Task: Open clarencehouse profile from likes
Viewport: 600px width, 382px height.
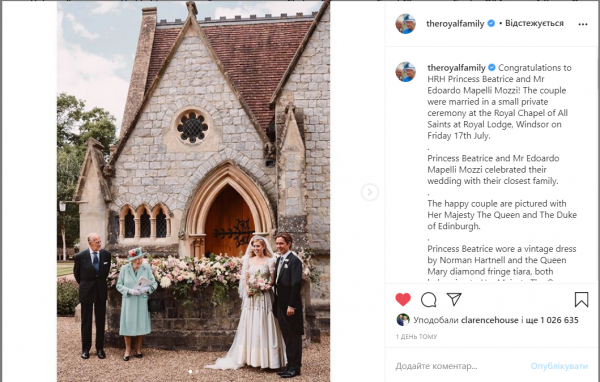Action: click(x=489, y=320)
